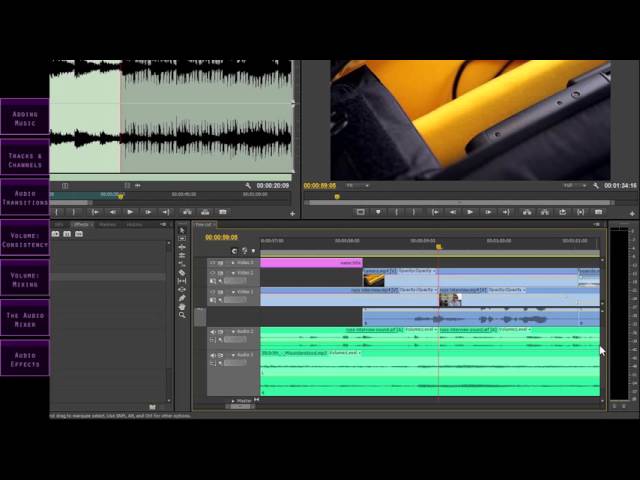Toggle sync lock for Audio 2 track
The height and width of the screenshot is (480, 640).
221,332
